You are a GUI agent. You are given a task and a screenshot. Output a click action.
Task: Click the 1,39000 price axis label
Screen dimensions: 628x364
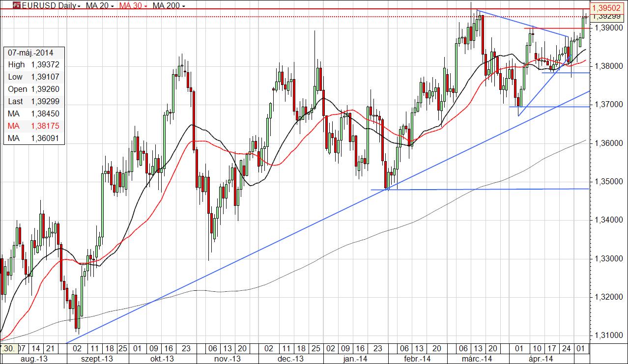tap(609, 28)
